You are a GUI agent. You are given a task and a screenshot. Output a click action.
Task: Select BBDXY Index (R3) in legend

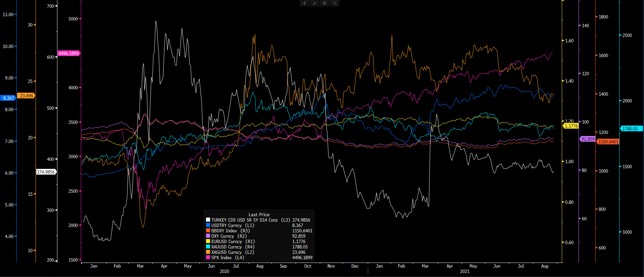coord(230,231)
